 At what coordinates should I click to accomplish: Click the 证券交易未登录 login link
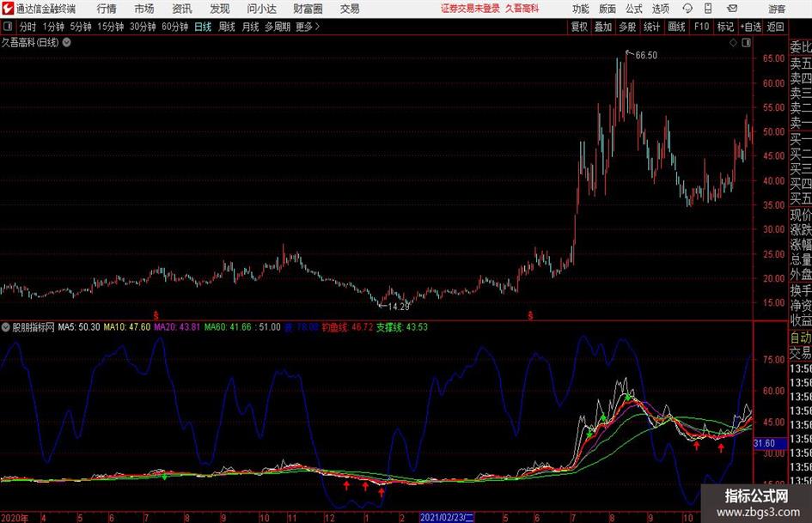click(470, 9)
